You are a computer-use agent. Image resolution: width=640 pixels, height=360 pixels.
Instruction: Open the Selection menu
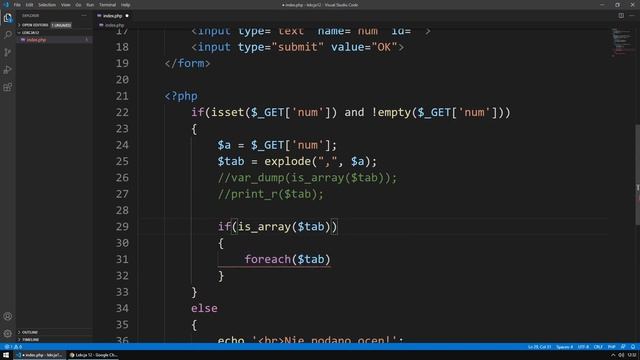47,5
